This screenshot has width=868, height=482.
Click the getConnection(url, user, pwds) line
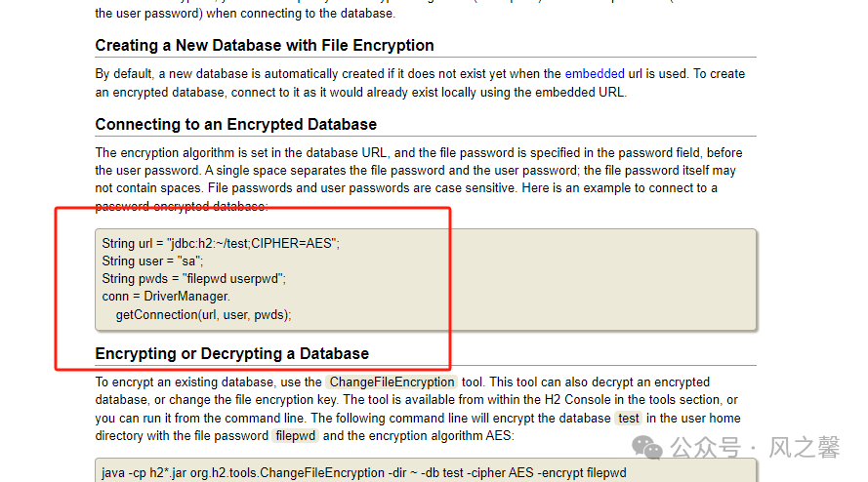203,315
